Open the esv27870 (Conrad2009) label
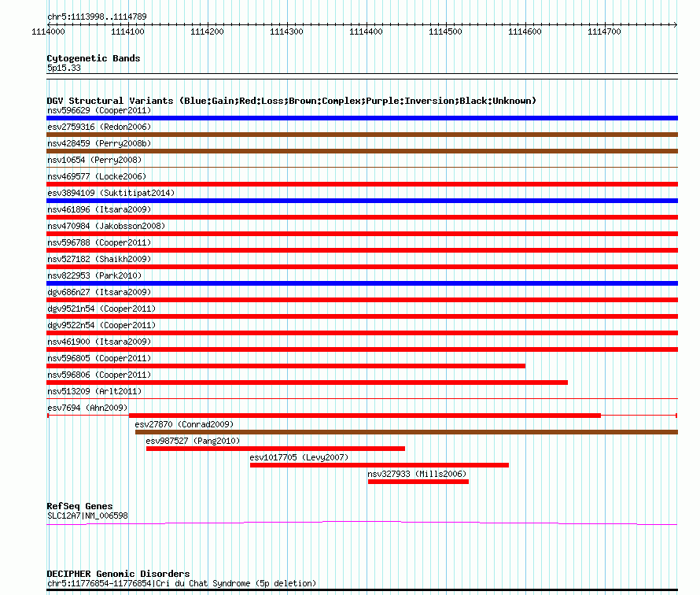The width and height of the screenshot is (700, 595). (x=184, y=424)
